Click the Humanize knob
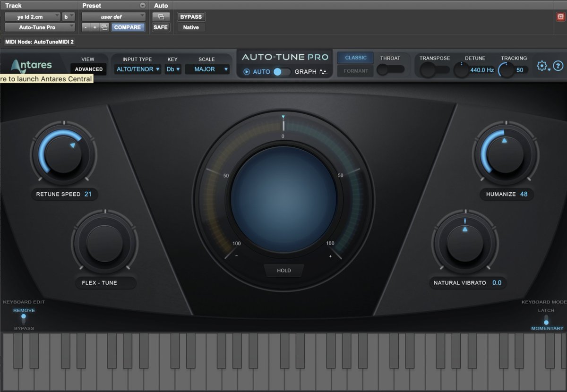 505,153
